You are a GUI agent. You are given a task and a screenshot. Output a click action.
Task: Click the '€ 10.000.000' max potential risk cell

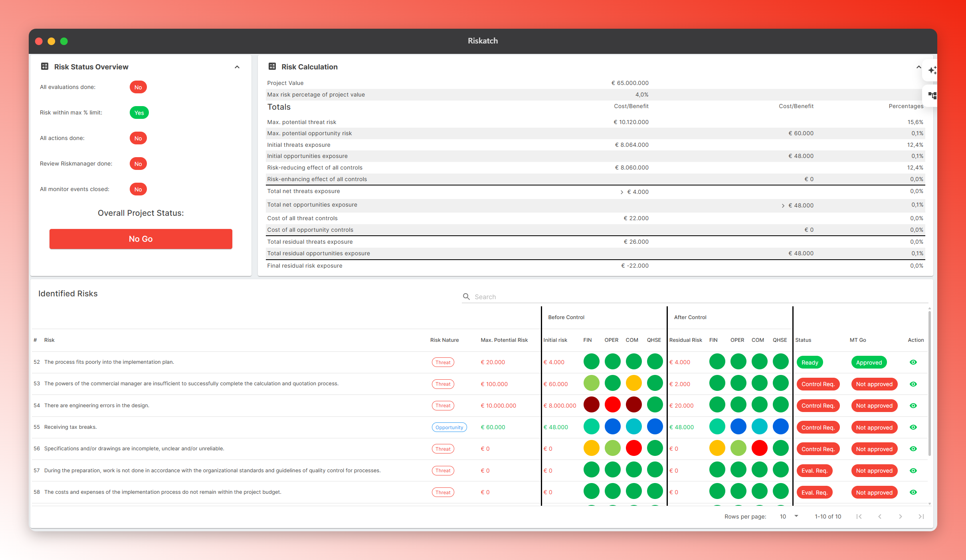point(499,406)
